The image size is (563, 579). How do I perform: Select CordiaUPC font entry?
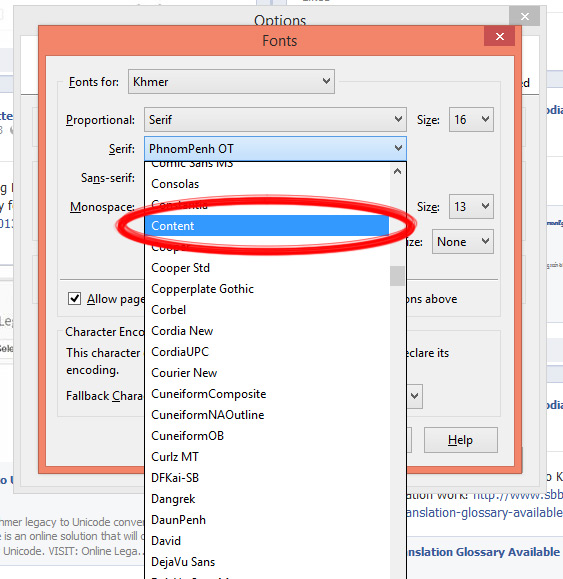point(267,352)
